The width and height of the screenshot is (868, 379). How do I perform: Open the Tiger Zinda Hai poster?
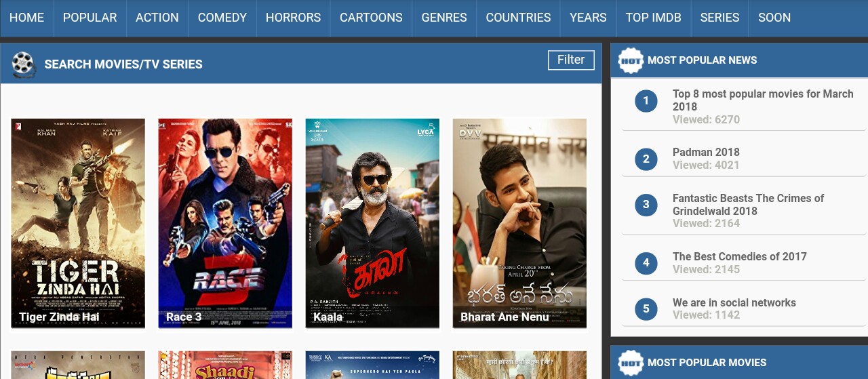(x=78, y=224)
